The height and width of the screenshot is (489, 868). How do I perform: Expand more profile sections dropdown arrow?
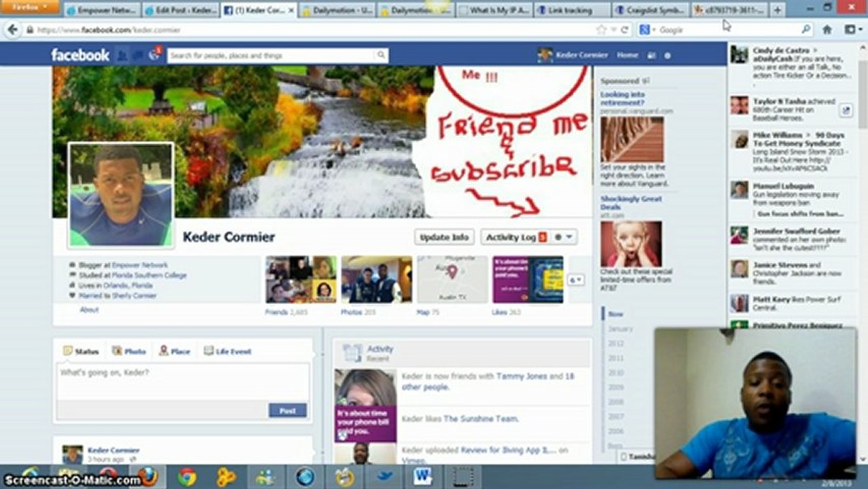click(575, 280)
